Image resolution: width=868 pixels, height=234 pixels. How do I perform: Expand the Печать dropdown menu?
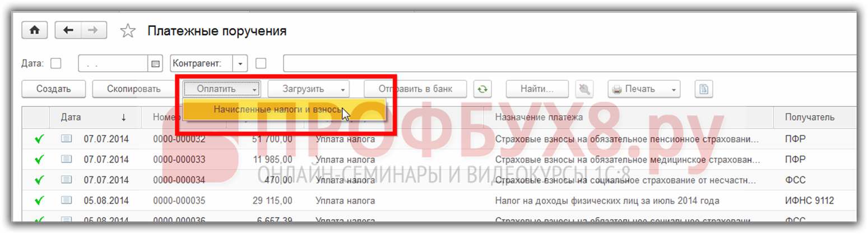pos(644,89)
